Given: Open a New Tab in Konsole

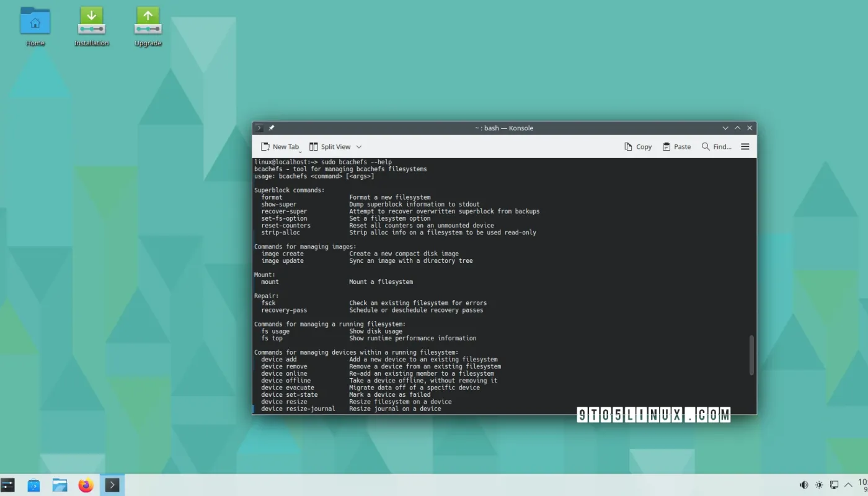Looking at the screenshot, I should 280,146.
